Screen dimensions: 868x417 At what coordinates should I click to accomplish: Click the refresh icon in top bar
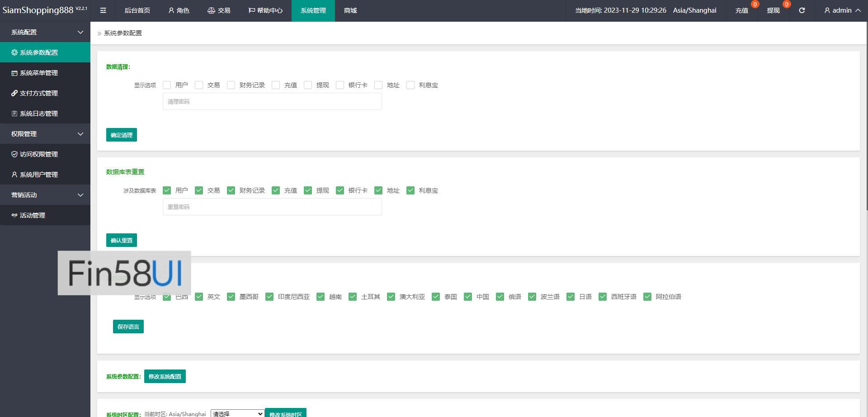802,10
